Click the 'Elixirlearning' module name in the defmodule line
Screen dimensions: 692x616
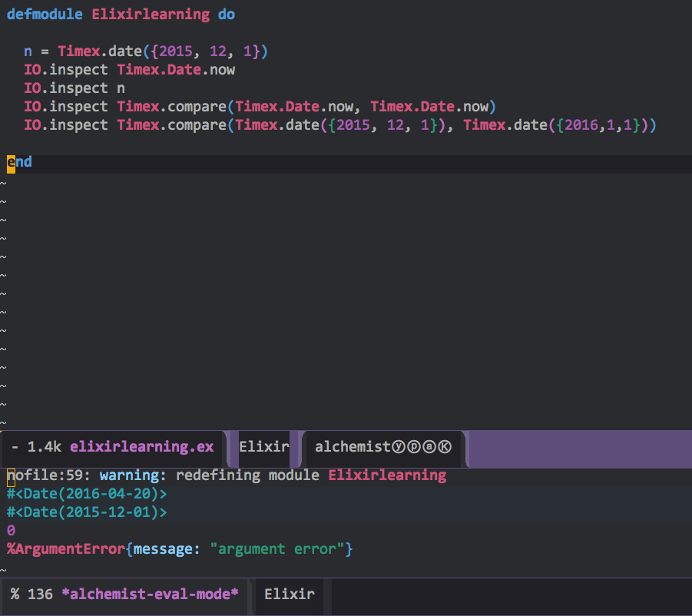(x=151, y=15)
